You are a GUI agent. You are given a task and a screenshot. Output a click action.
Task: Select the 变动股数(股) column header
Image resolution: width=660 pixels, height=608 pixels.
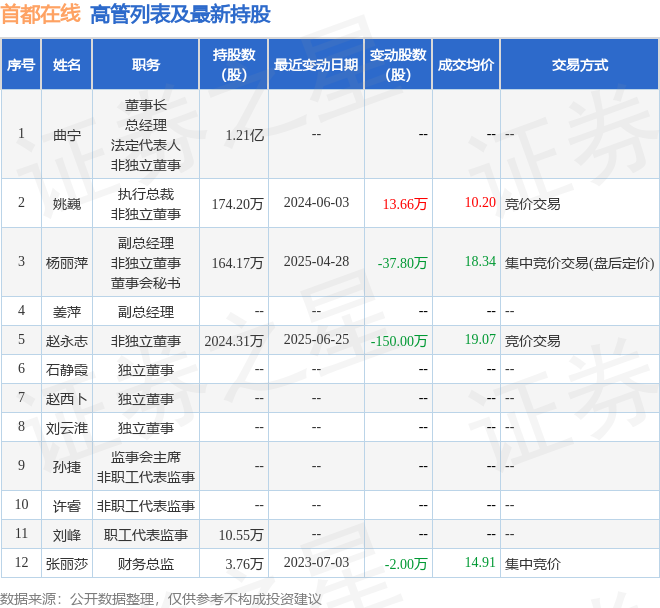398,65
